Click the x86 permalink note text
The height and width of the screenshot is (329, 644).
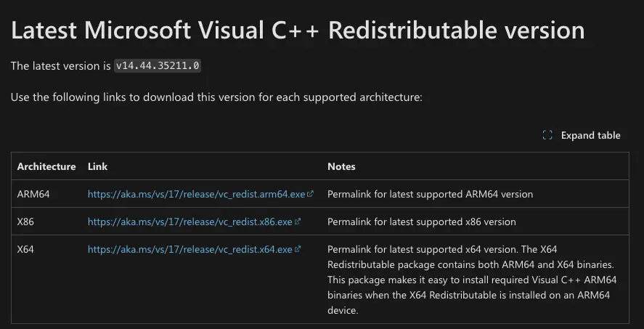(x=421, y=222)
